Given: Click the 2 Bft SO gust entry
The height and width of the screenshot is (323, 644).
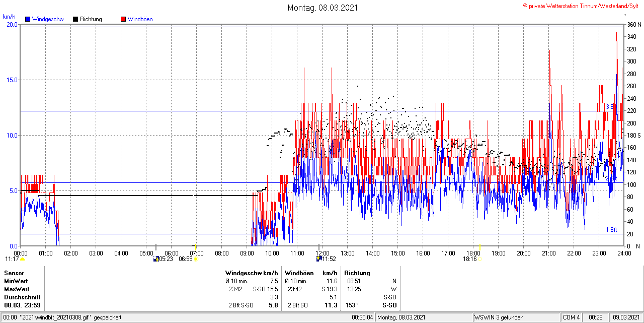Looking at the screenshot, I should pyautogui.click(x=298, y=305).
